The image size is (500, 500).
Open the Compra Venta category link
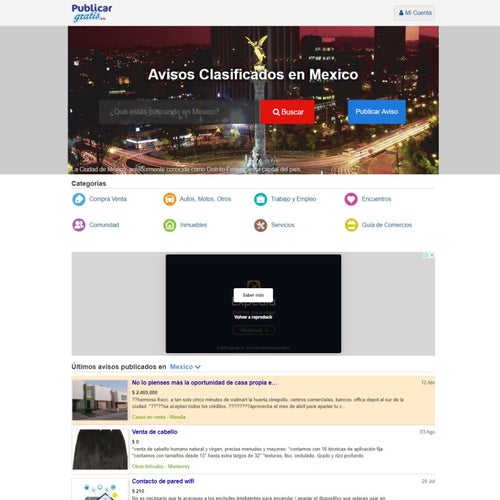[108, 199]
